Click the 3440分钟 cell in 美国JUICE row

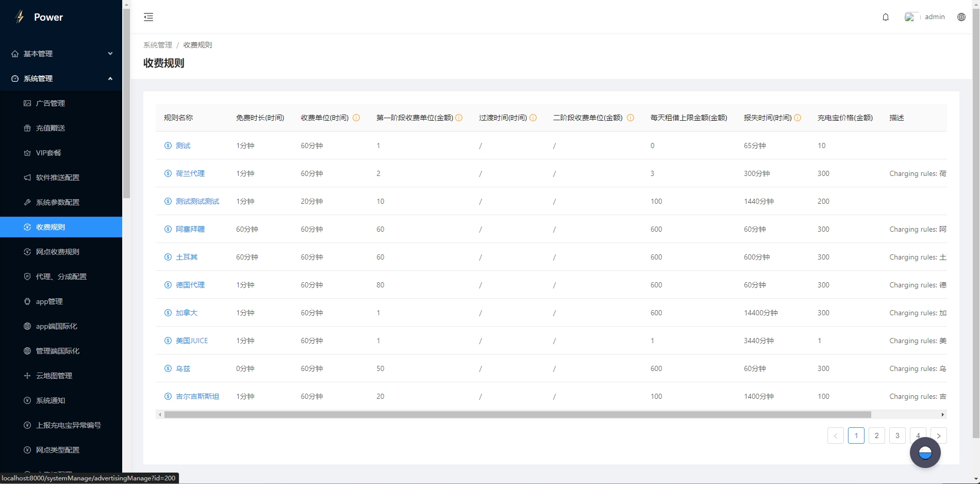click(x=759, y=341)
